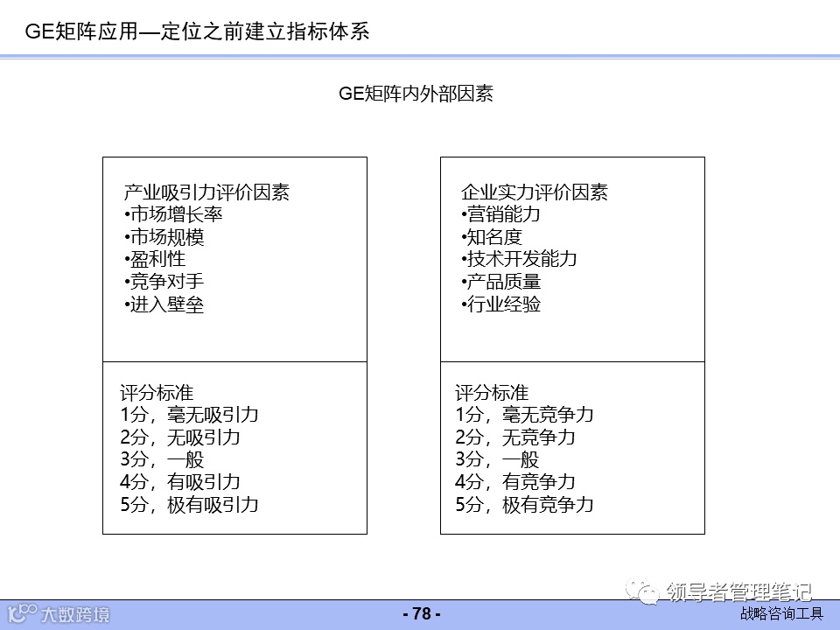The height and width of the screenshot is (630, 840).
Task: Click the bullet '知名度'
Action: coord(492,237)
